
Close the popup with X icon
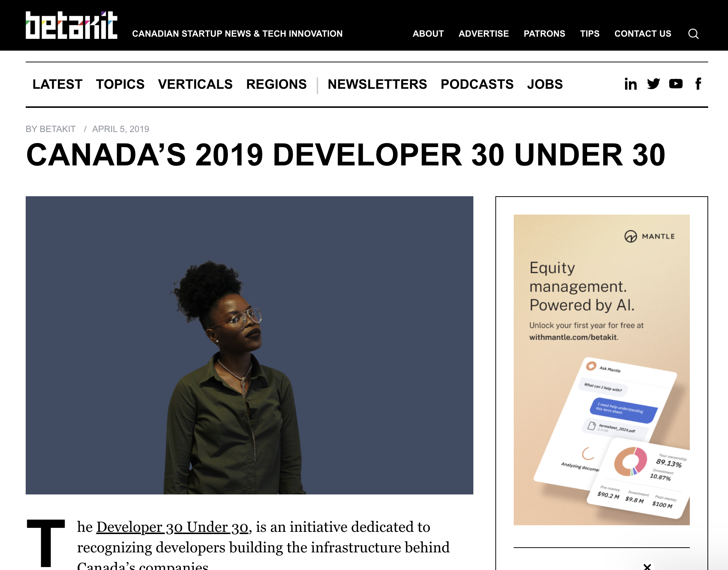point(647,567)
